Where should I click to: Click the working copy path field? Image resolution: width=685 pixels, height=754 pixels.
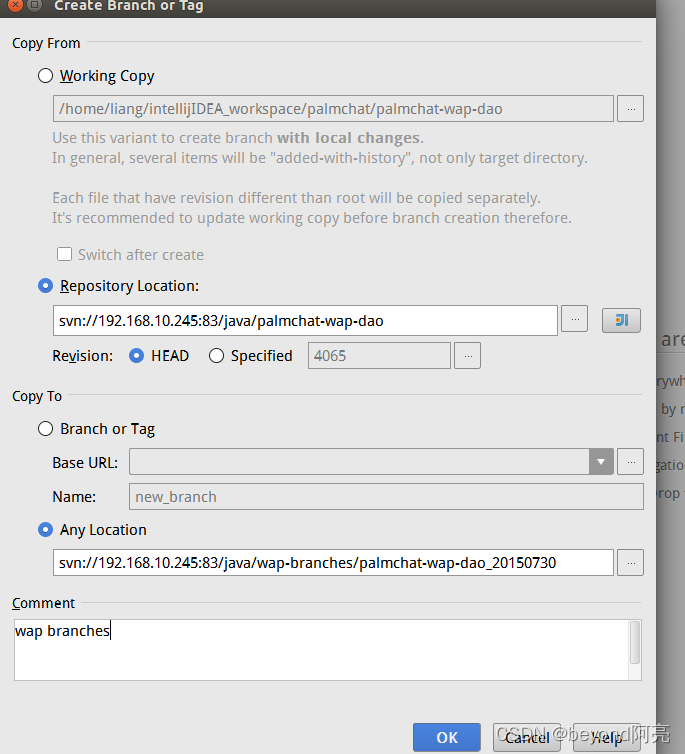pos(333,109)
